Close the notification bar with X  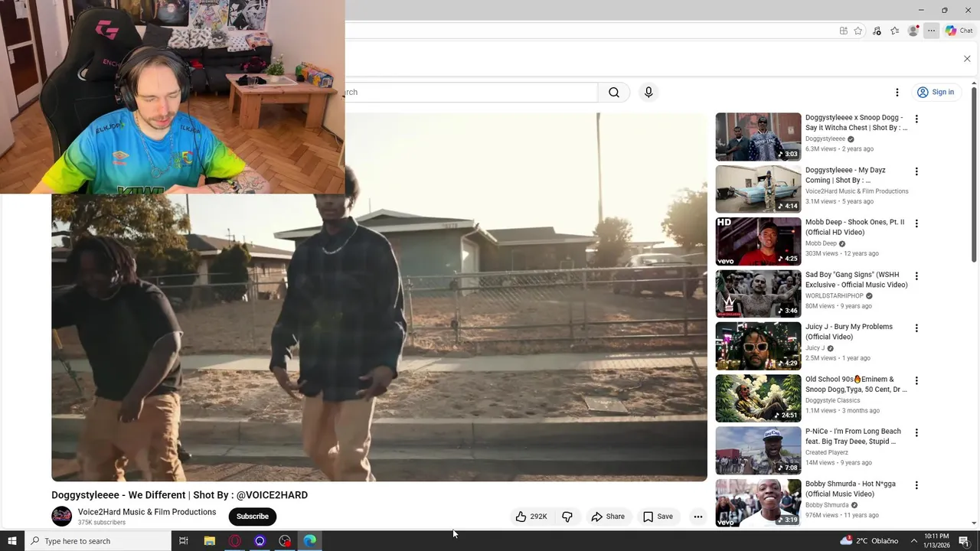967,59
